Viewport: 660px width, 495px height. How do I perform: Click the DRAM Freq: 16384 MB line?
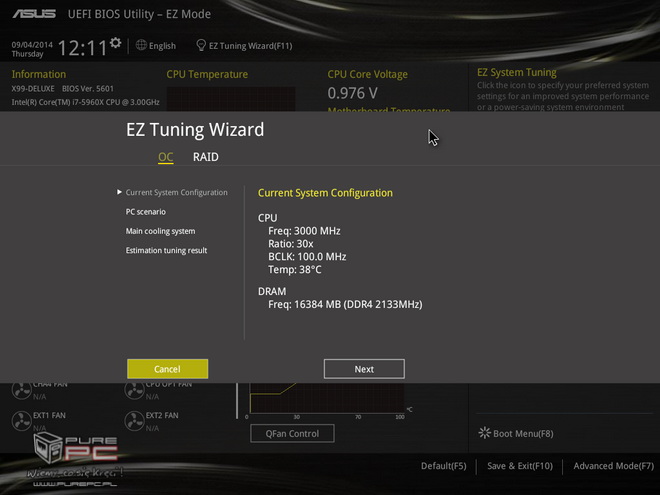click(x=345, y=304)
